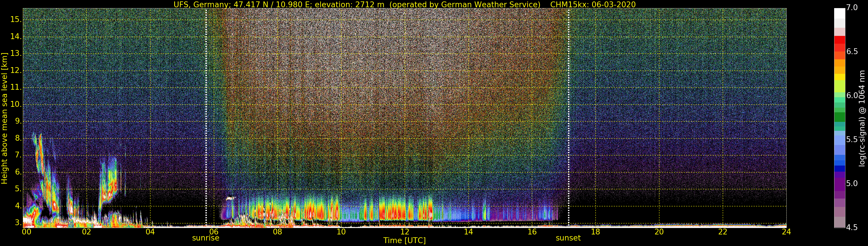Click the sunset label below the time axis
This screenshot has width=868, height=246.
(x=568, y=238)
